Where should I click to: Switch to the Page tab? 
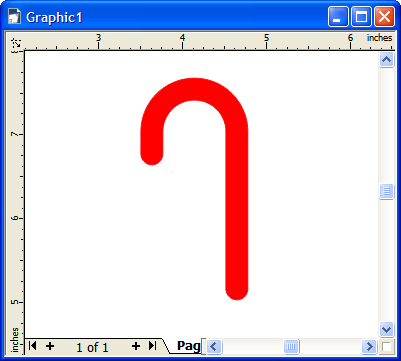pyautogui.click(x=189, y=346)
